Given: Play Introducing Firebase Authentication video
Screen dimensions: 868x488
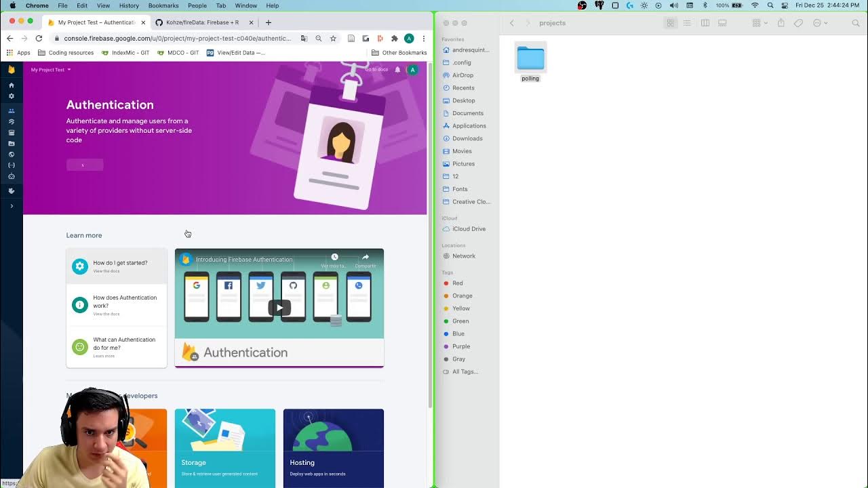Looking at the screenshot, I should point(279,308).
